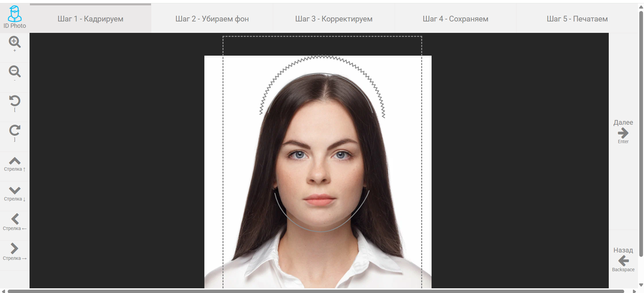Go to Шаг 3 - Корректируем tab
The width and height of the screenshot is (644, 293).
(334, 19)
